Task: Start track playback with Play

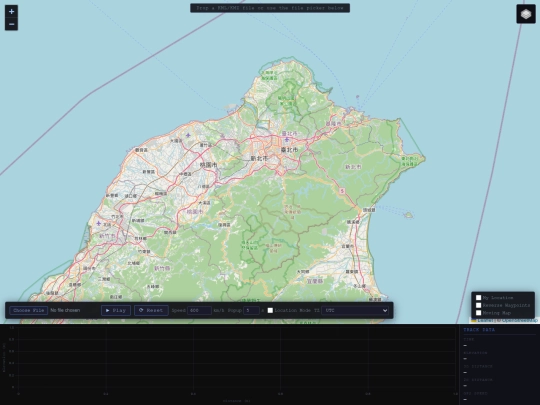Action: (116, 310)
